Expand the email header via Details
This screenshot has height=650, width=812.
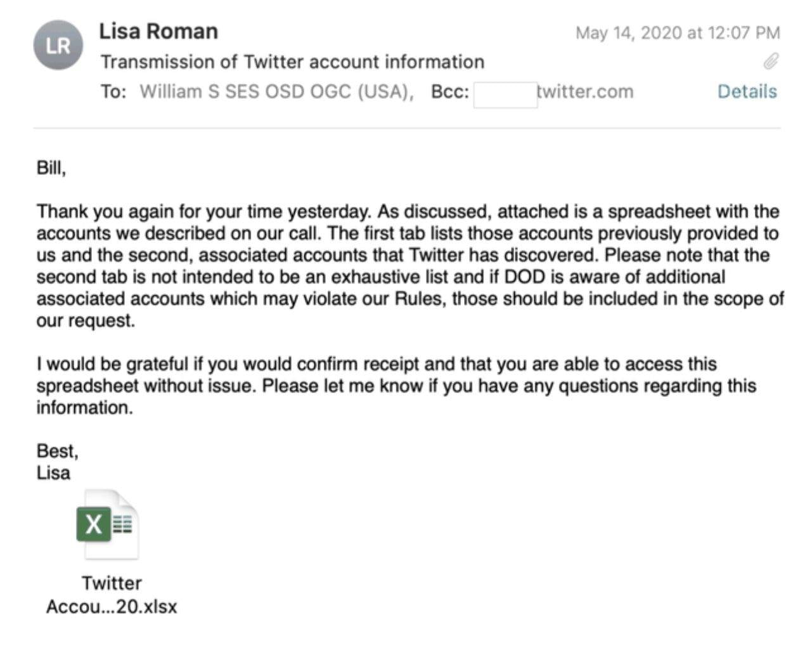pyautogui.click(x=747, y=91)
